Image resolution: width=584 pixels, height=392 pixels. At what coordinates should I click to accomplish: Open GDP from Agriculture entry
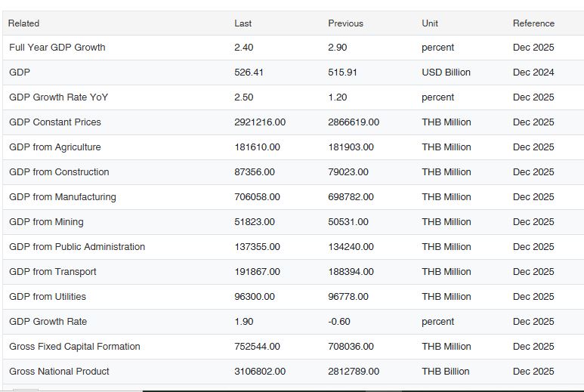pos(55,147)
